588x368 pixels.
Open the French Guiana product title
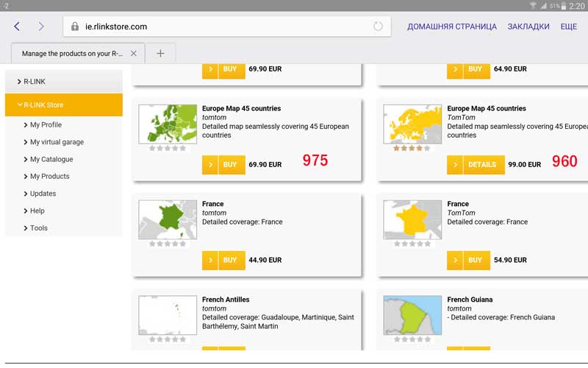click(470, 300)
